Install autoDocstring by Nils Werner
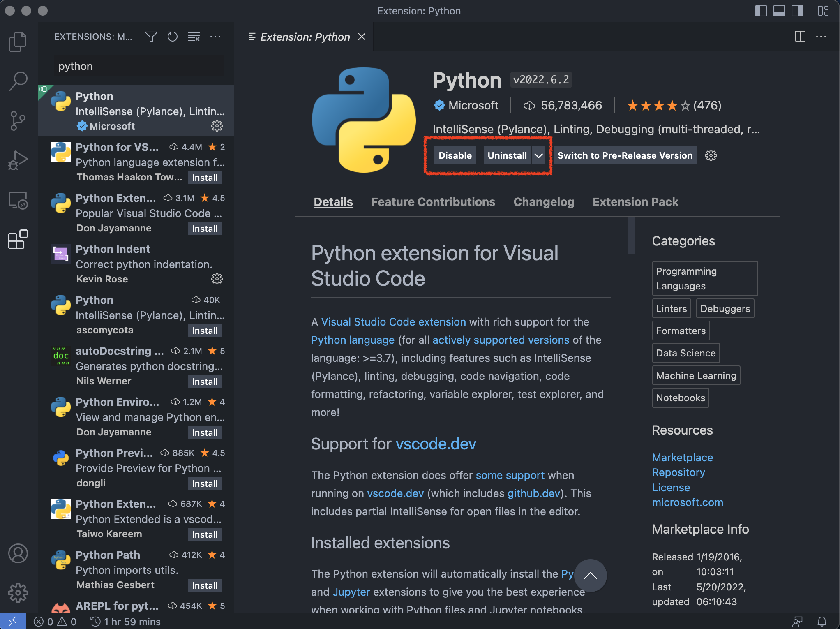This screenshot has width=840, height=629. (x=205, y=382)
